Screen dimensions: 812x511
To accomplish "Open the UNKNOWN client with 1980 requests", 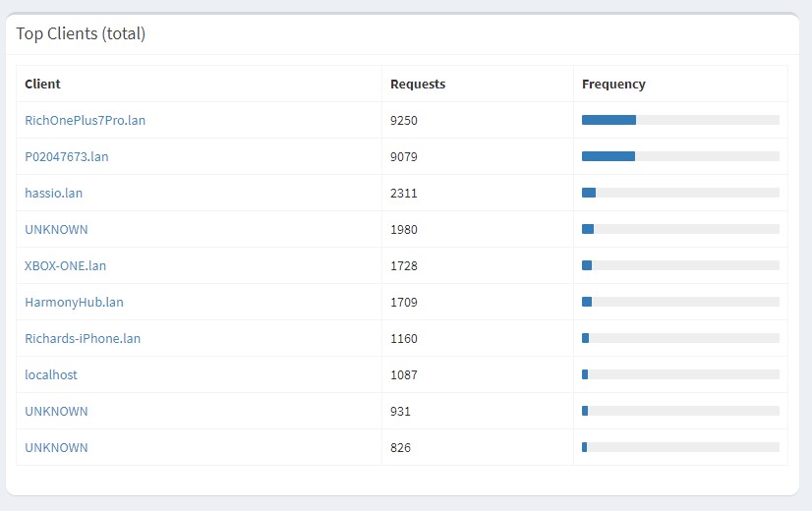I will click(x=56, y=229).
